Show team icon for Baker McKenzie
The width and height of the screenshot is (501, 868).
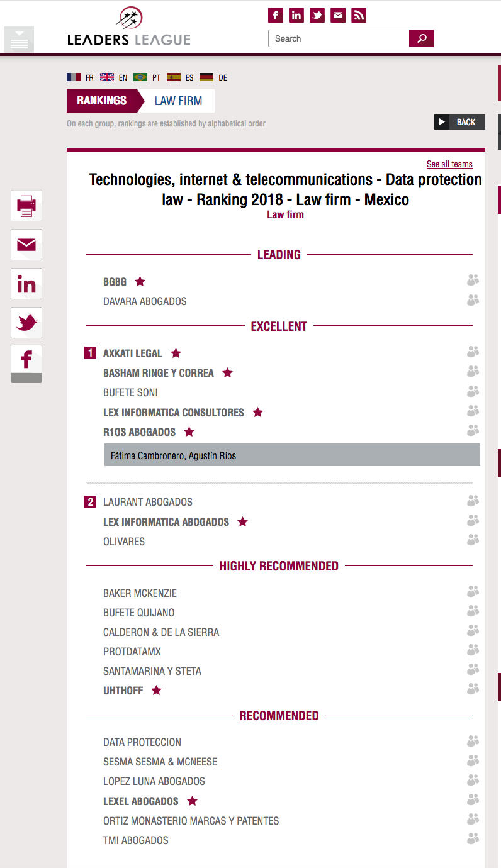473,592
